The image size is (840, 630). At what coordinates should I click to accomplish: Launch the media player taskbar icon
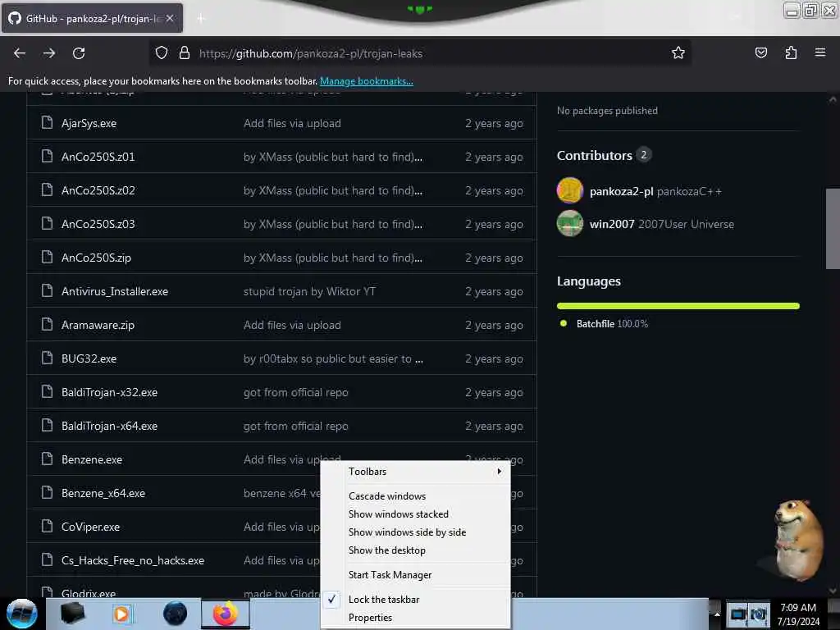point(121,614)
